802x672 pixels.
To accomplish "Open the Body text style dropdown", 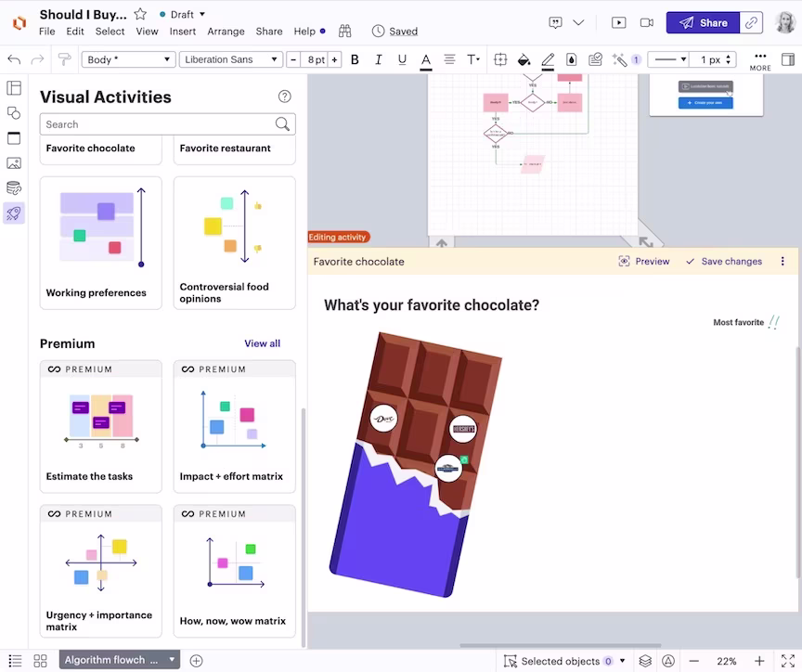I will [x=128, y=59].
